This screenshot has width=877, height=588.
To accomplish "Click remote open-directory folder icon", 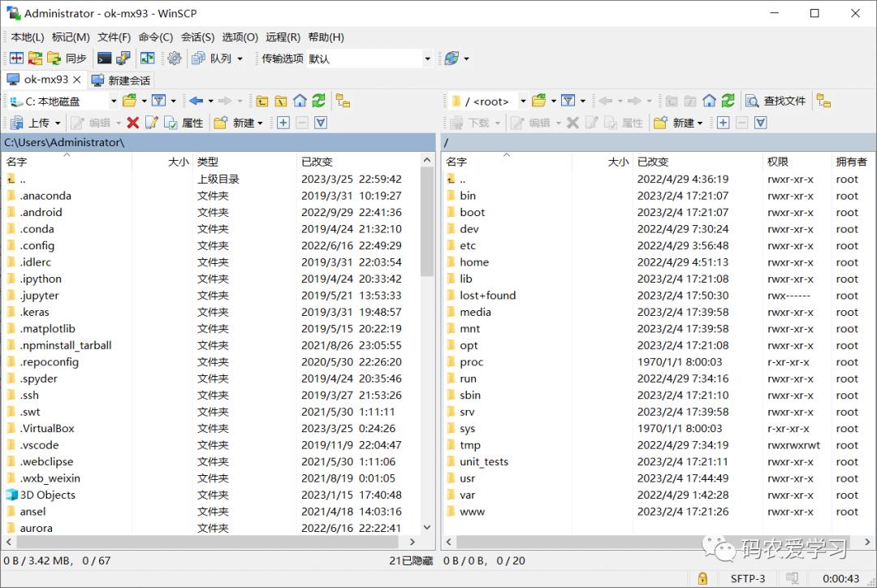I will click(x=539, y=101).
